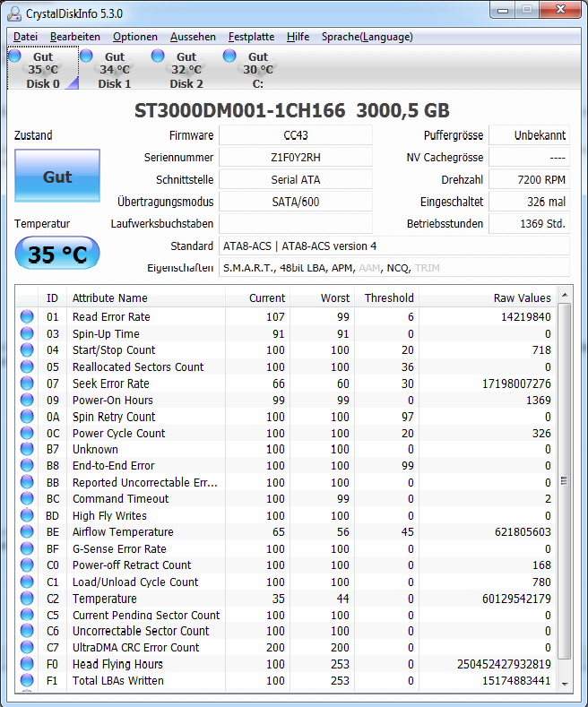Click the Eingeschaltet field 326 mal
Image resolution: width=588 pixels, height=707 pixels.
tap(530, 202)
